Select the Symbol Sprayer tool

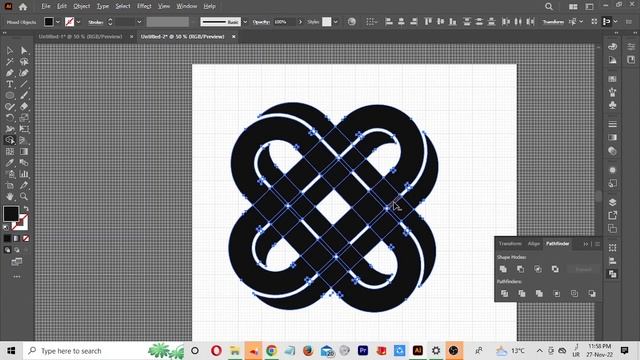pos(10,174)
